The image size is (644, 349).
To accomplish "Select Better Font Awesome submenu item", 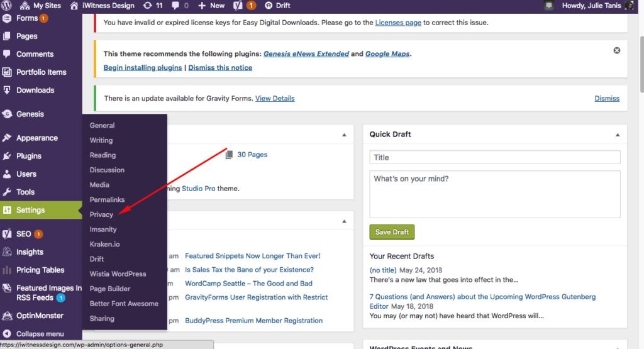I will pyautogui.click(x=124, y=304).
